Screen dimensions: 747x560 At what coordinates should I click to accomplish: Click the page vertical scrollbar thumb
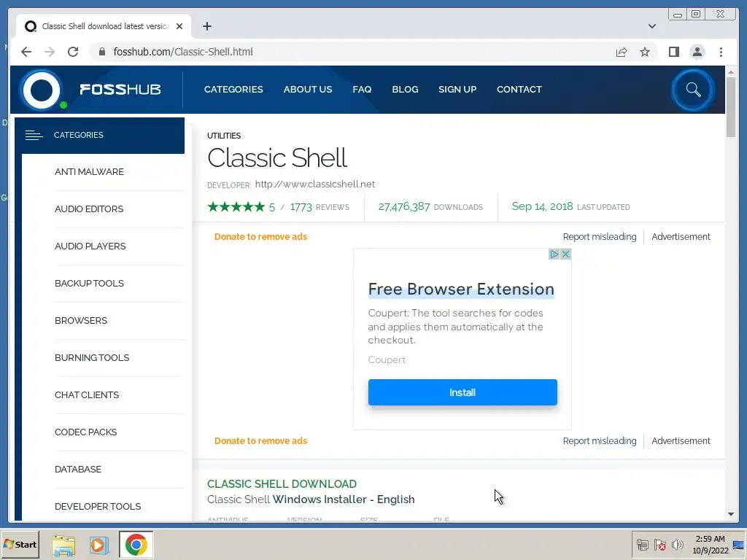tap(731, 106)
